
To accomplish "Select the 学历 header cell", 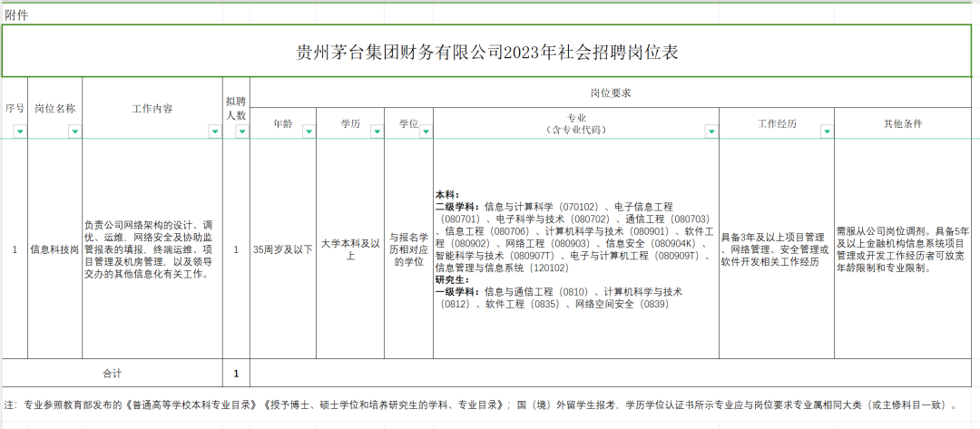I will coord(350,123).
